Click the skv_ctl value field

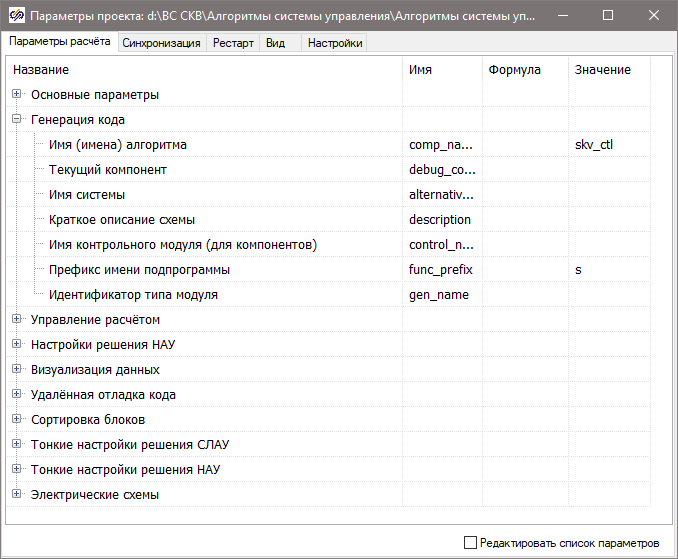[x=608, y=145]
